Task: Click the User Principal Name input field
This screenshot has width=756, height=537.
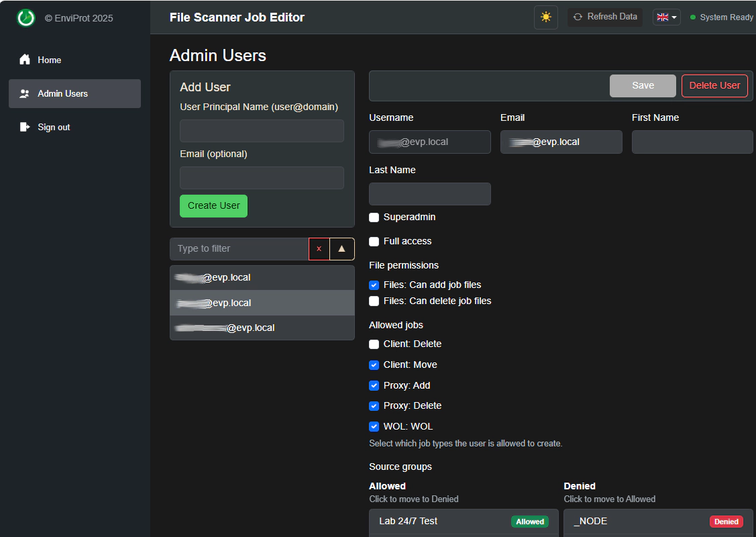Action: 262,131
